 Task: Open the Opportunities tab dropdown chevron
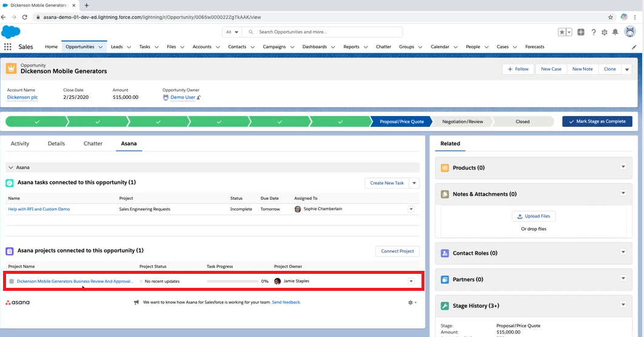coord(101,47)
